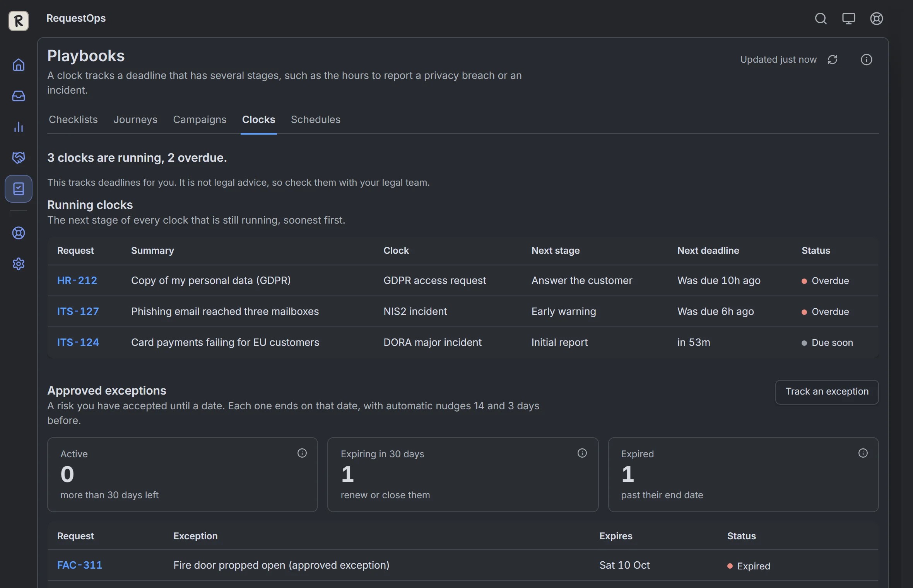This screenshot has height=588, width=913.
Task: Open the page info icon beside refresh
Action: click(x=866, y=60)
